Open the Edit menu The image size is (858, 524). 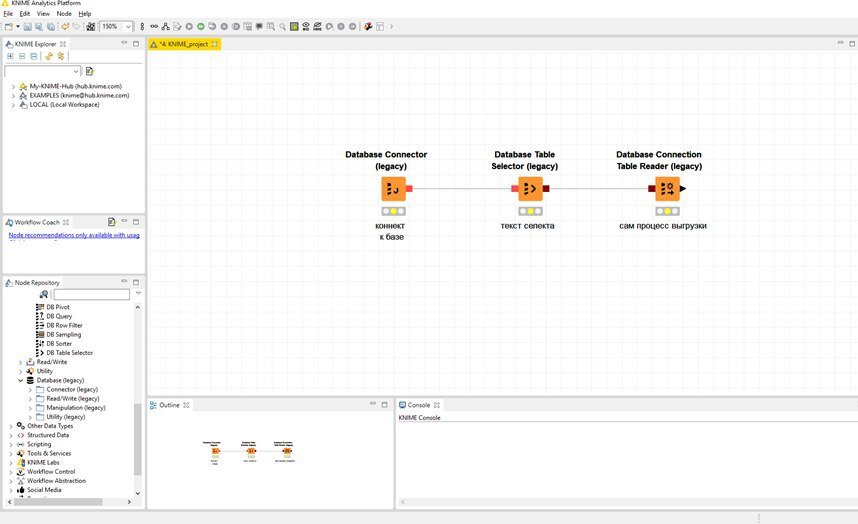click(25, 13)
